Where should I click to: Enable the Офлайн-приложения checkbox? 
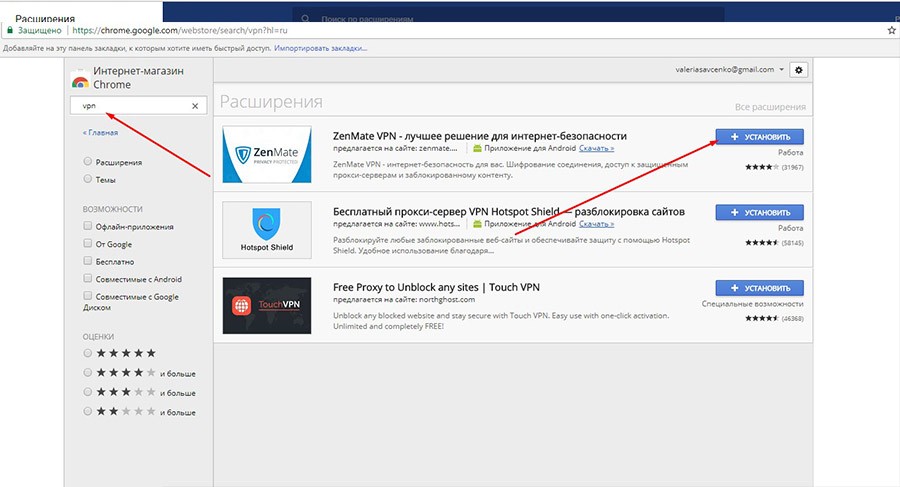[x=89, y=227]
